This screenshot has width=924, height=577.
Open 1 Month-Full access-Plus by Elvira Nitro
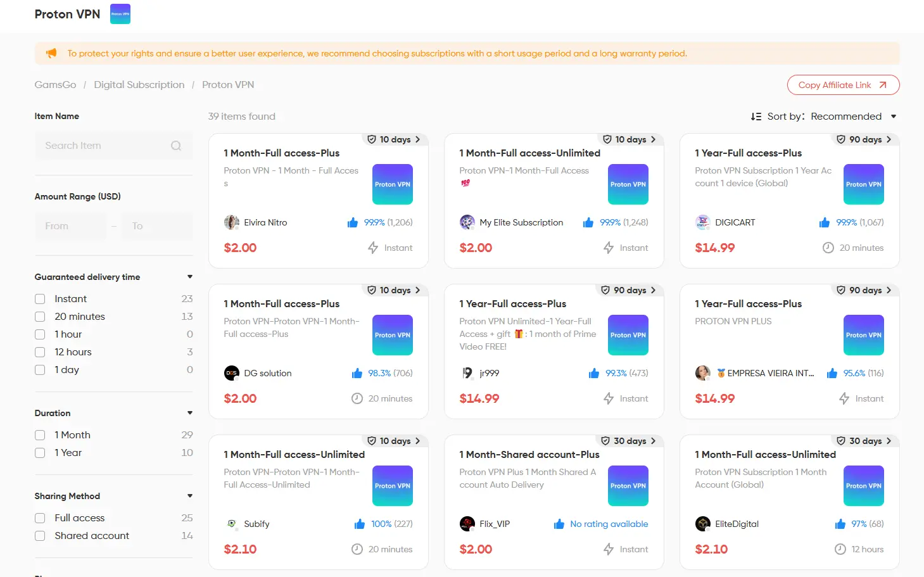[281, 153]
